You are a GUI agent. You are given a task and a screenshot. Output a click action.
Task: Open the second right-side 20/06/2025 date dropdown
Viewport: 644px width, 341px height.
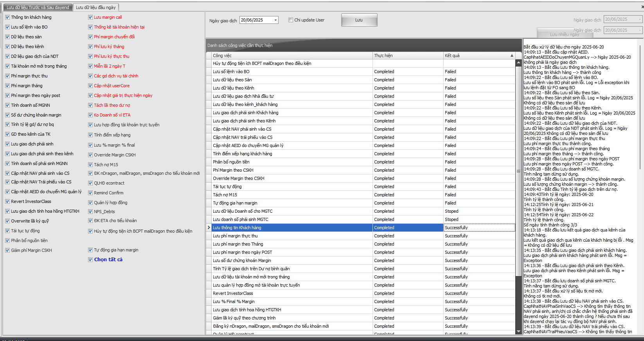640,30
